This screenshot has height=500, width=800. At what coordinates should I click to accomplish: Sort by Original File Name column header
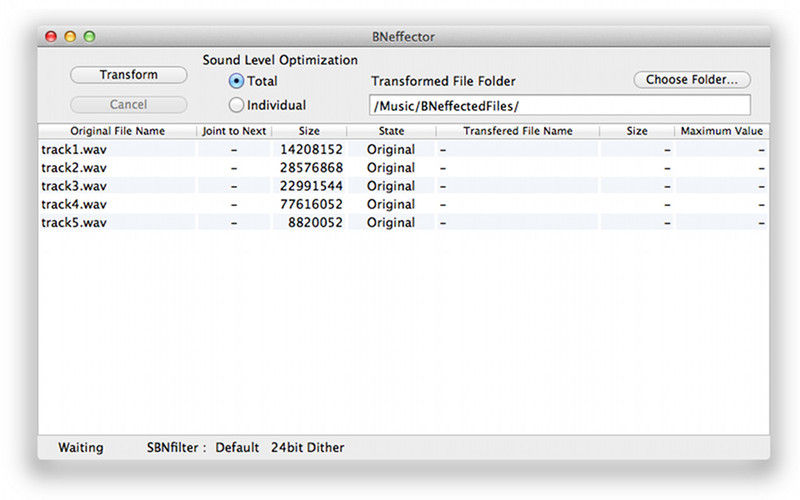click(117, 131)
